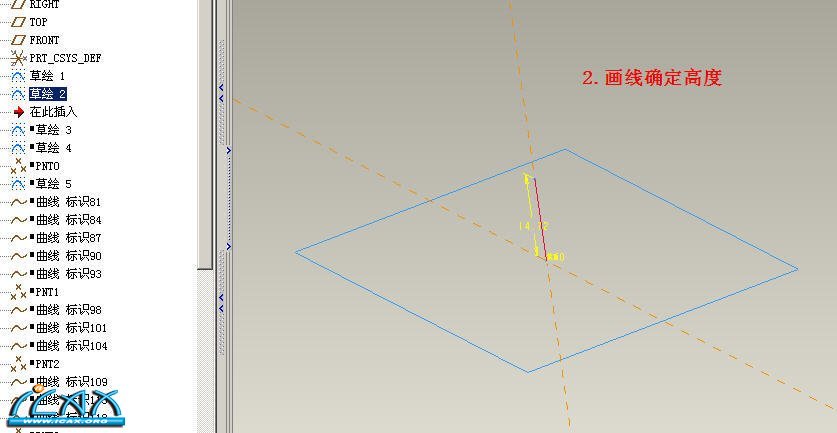The height and width of the screenshot is (433, 837).
Task: Select 草绘 5 in the model tree
Action: click(x=53, y=184)
